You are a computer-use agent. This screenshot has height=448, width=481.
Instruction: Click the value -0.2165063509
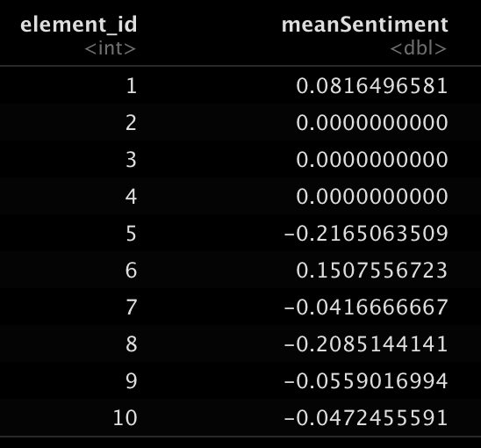click(x=366, y=234)
